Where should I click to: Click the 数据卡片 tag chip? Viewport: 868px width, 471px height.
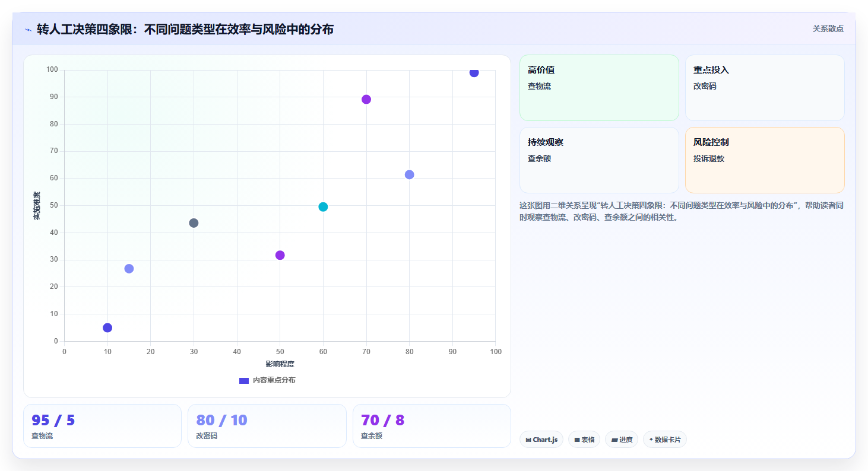[x=665, y=440]
